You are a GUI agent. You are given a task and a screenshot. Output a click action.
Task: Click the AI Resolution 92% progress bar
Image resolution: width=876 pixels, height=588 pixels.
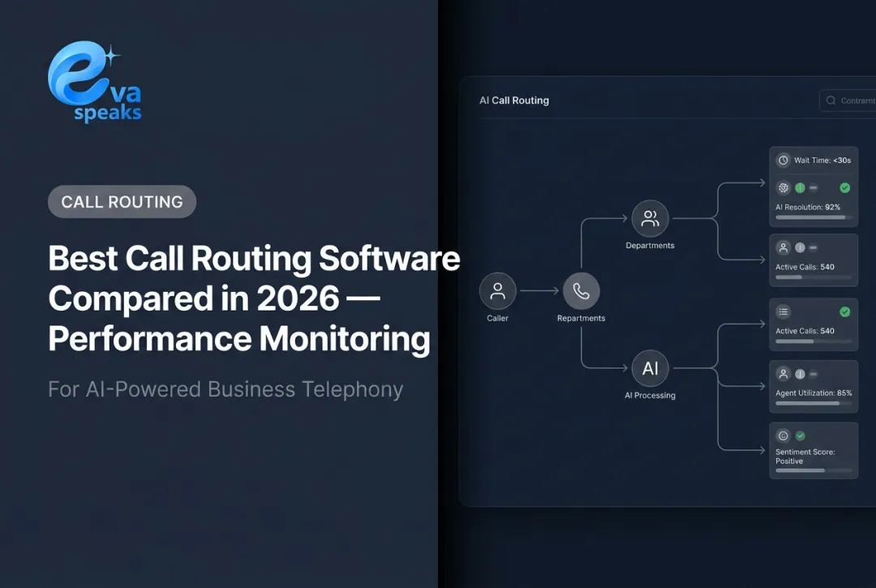tap(814, 217)
